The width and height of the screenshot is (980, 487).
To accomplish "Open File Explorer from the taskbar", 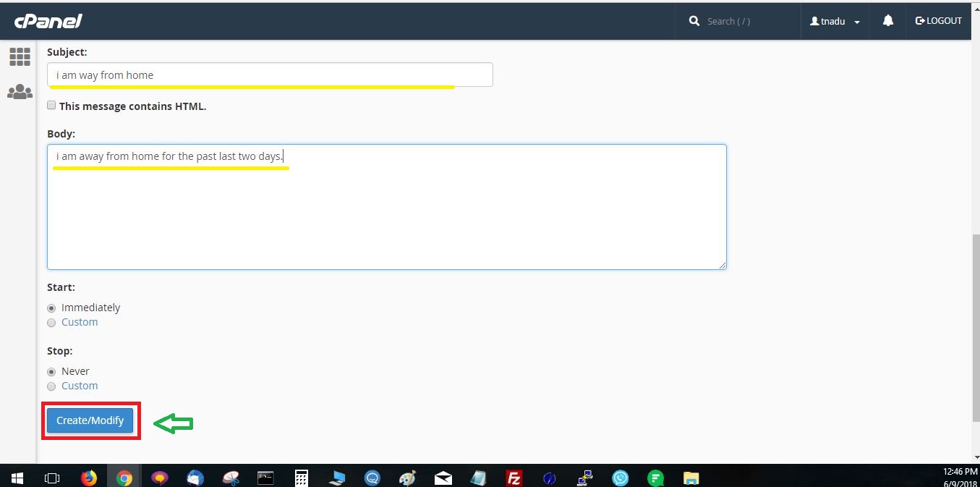I will tap(691, 478).
